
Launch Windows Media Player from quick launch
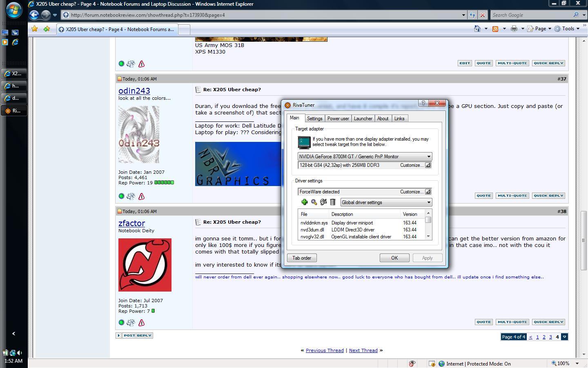tap(5, 42)
